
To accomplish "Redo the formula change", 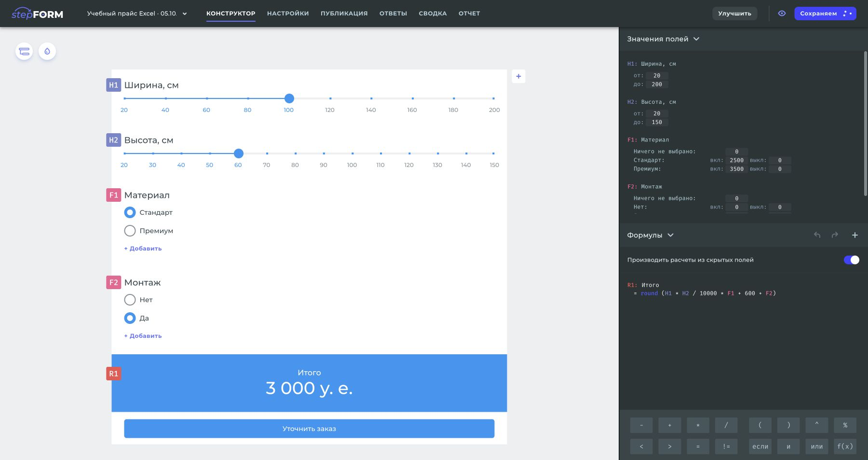I will pos(835,235).
